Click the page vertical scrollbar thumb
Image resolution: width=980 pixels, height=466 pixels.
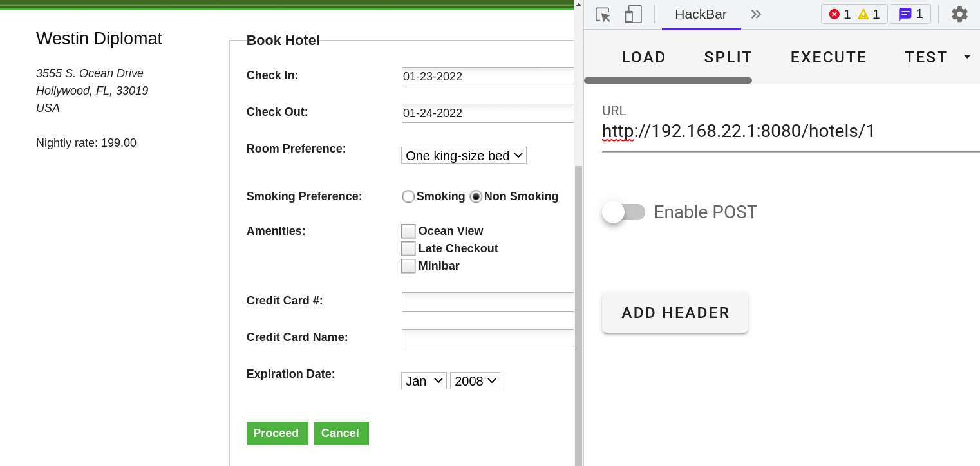pyautogui.click(x=578, y=315)
